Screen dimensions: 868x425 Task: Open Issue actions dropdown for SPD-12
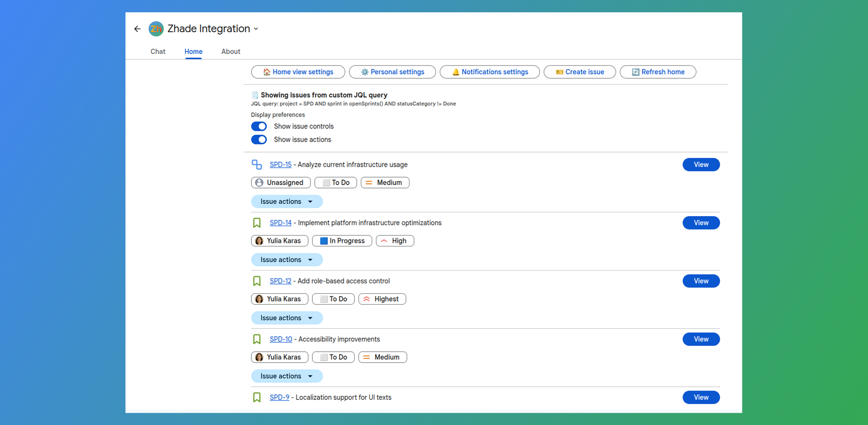[286, 317]
